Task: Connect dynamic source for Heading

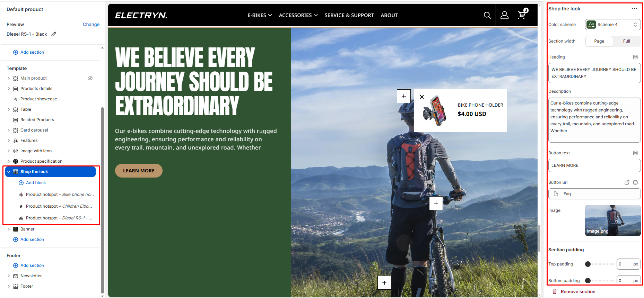Action: (635, 57)
